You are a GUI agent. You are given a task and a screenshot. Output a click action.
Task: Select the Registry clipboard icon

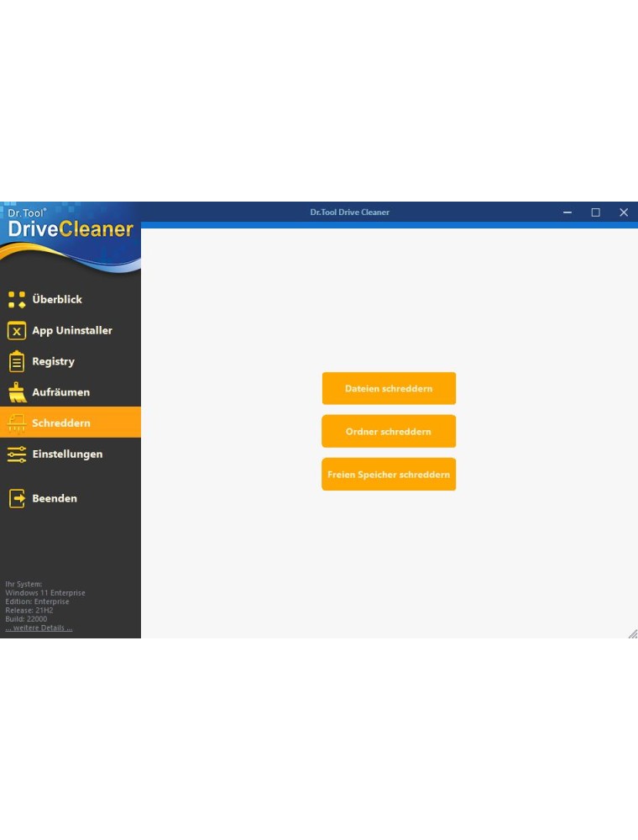pos(17,362)
